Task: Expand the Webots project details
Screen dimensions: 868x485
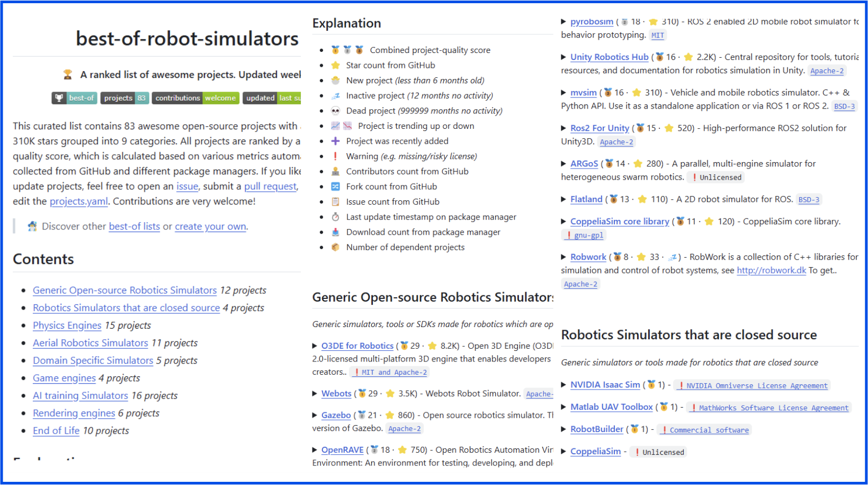Action: tap(315, 394)
